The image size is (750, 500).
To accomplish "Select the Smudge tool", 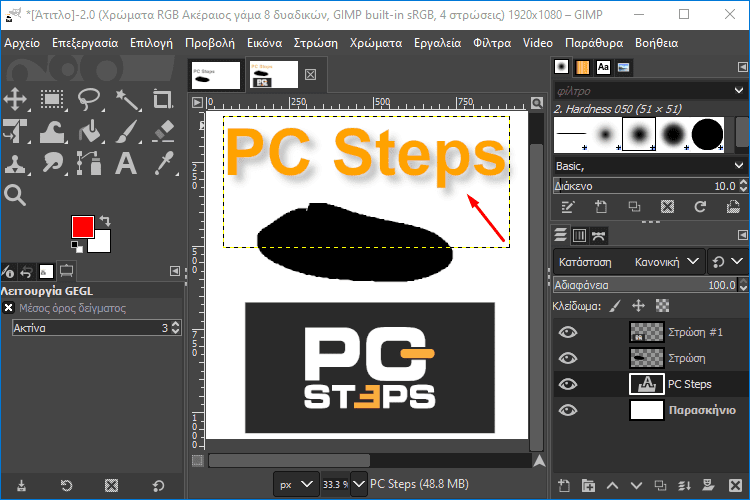I will pyautogui.click(x=52, y=164).
